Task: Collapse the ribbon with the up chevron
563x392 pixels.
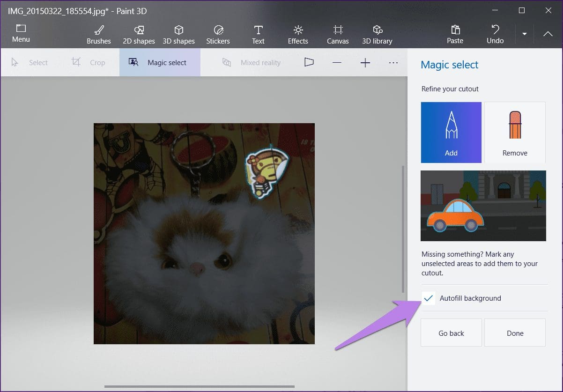Action: [x=548, y=34]
